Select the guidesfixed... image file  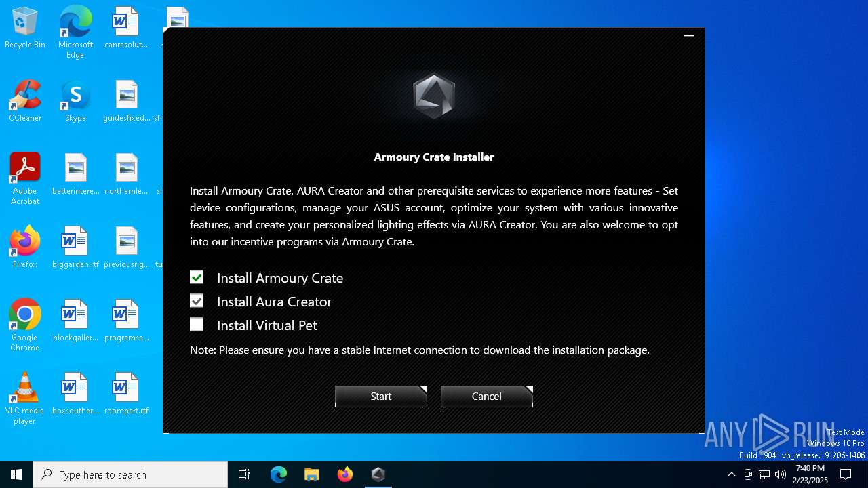[126, 102]
